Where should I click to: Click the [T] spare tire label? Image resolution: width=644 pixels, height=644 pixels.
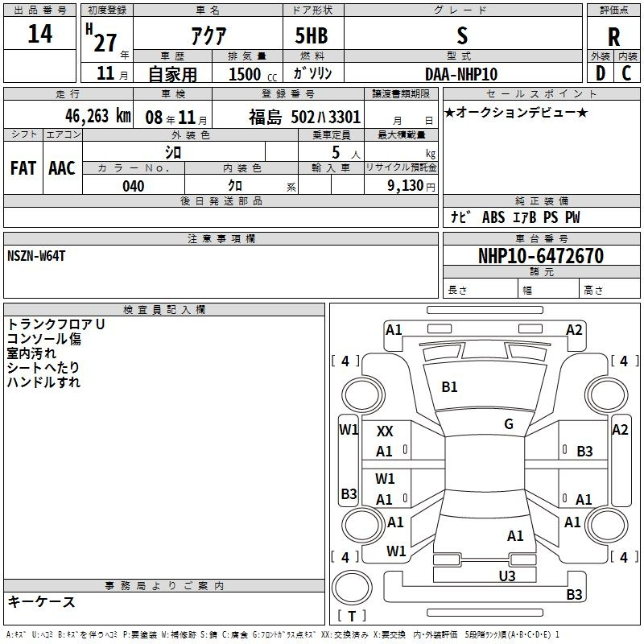point(352,616)
